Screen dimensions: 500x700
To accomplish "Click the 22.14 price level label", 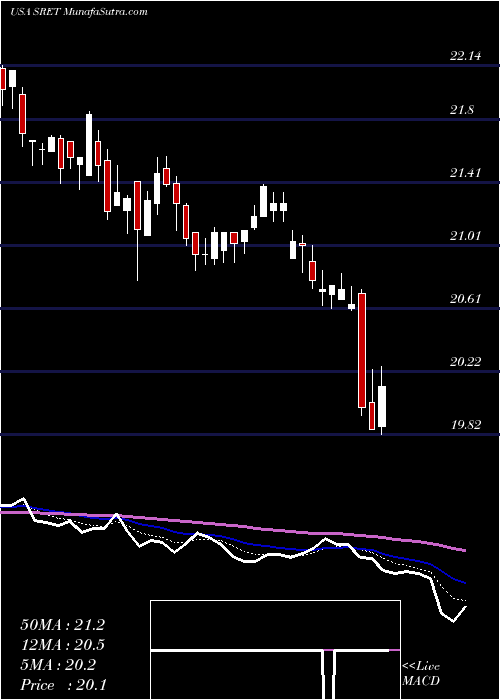I will [465, 56].
